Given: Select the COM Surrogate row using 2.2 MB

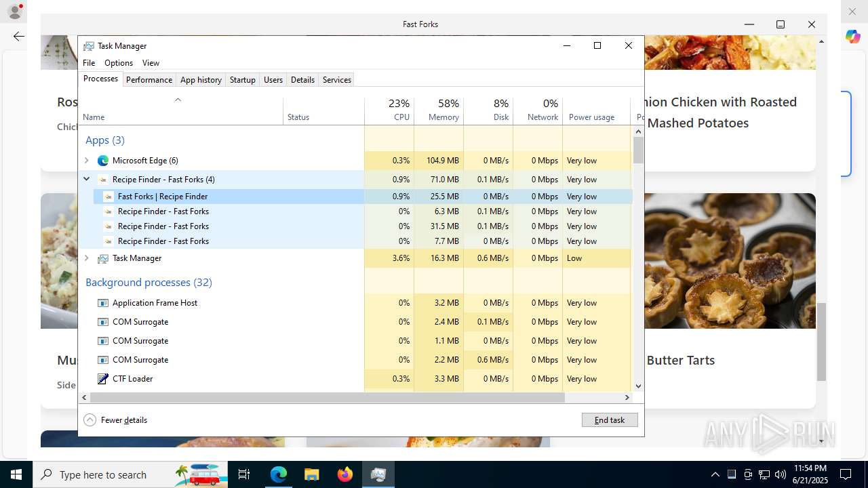Looking at the screenshot, I should (356, 360).
